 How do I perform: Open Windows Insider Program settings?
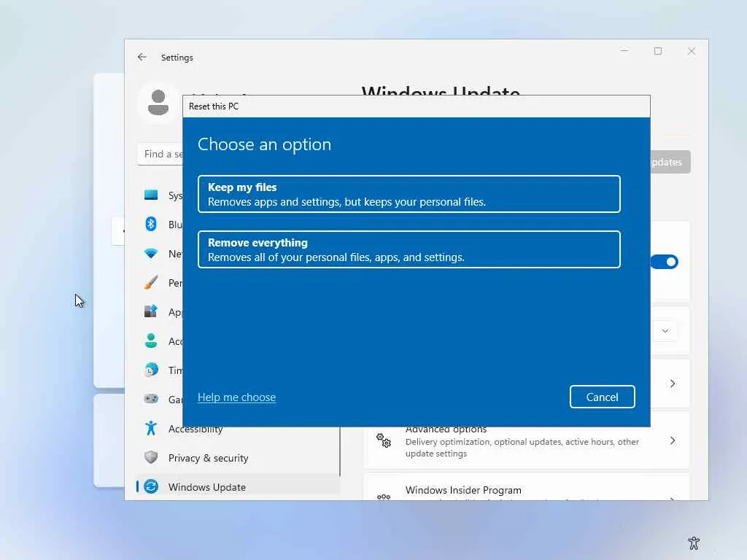click(527, 487)
